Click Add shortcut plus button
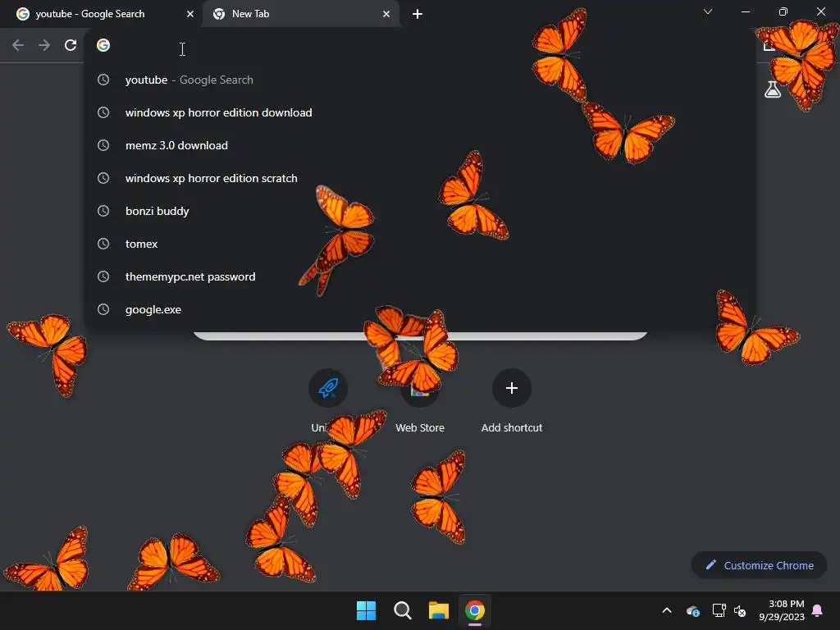Image resolution: width=840 pixels, height=630 pixels. (512, 388)
